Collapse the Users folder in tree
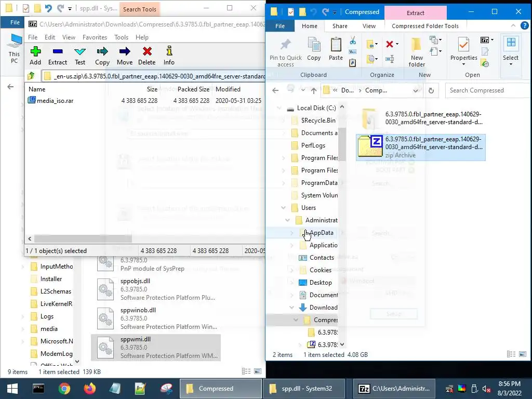Screen dimensions: 532x399 point(283,208)
